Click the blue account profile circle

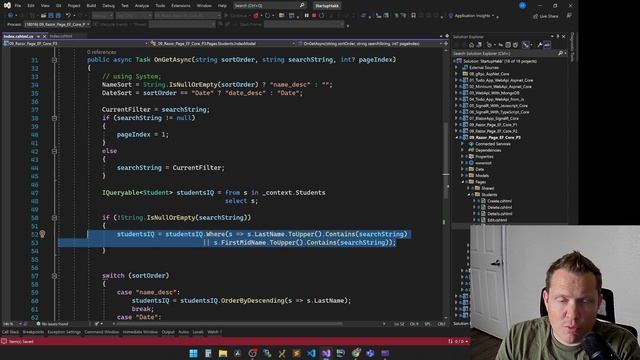click(522, 5)
